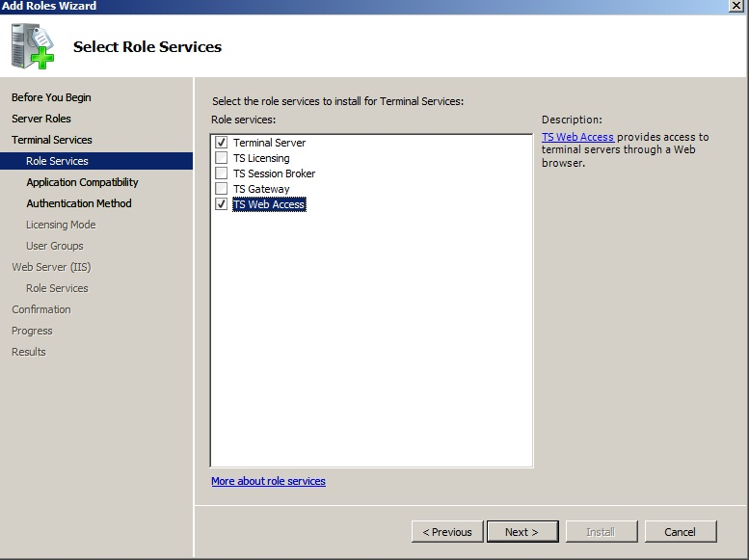Open the Authentication Method step
The width and height of the screenshot is (749, 560).
click(79, 203)
